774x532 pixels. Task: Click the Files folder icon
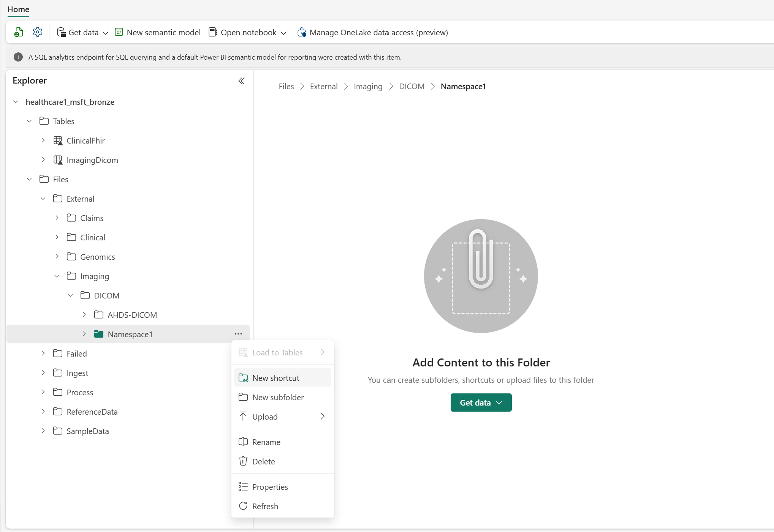pos(44,179)
